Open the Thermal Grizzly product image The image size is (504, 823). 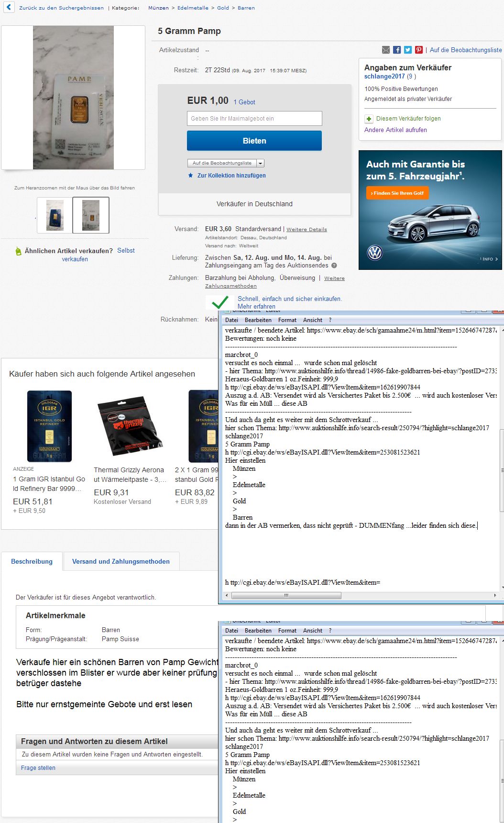tap(130, 426)
